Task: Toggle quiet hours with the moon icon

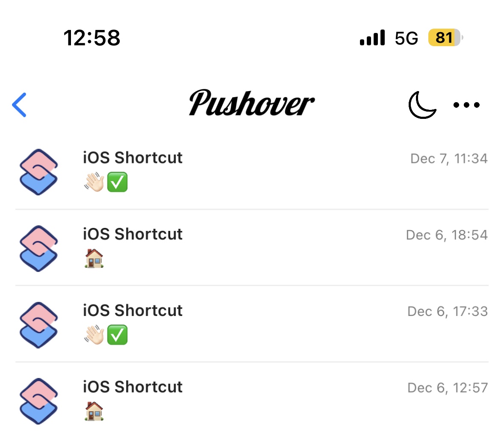Action: (x=422, y=105)
